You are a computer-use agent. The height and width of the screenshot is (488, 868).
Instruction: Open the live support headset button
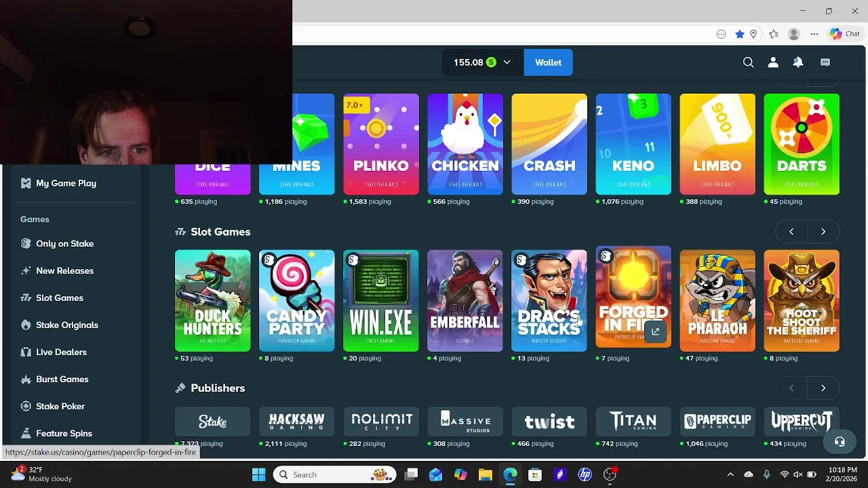pos(840,442)
